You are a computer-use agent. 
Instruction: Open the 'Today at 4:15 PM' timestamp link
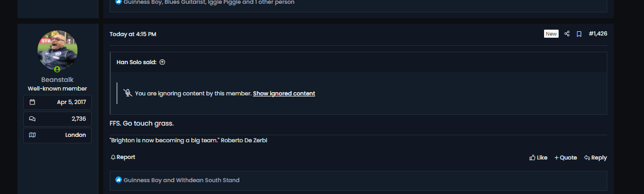click(133, 34)
